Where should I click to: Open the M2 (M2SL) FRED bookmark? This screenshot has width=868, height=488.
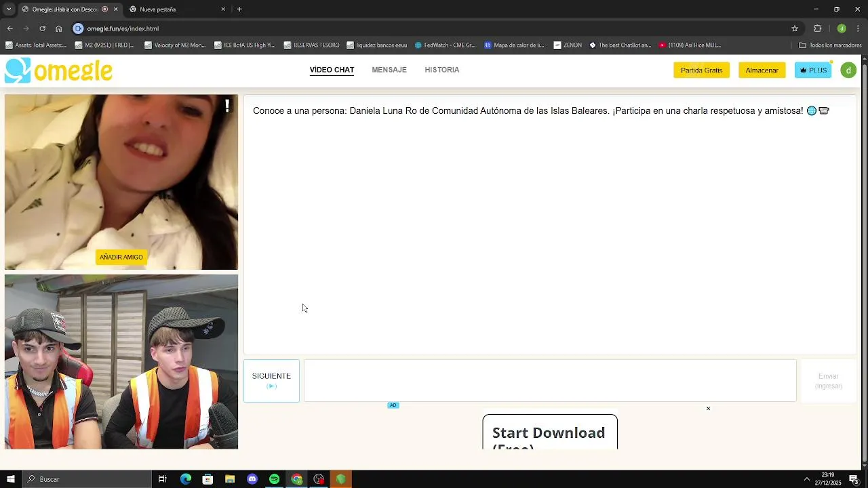(104, 45)
